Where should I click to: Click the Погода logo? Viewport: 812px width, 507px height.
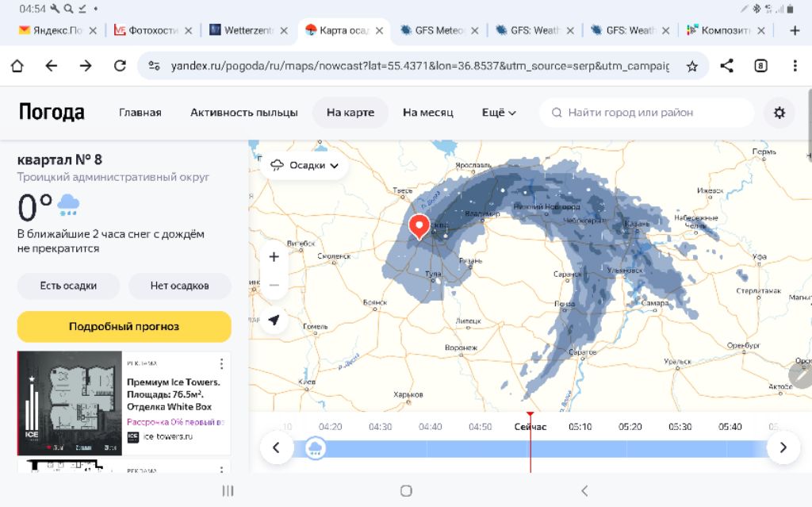pyautogui.click(x=52, y=112)
